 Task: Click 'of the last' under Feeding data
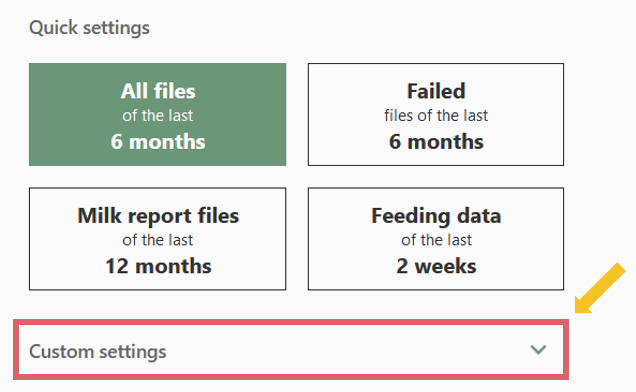pos(436,240)
